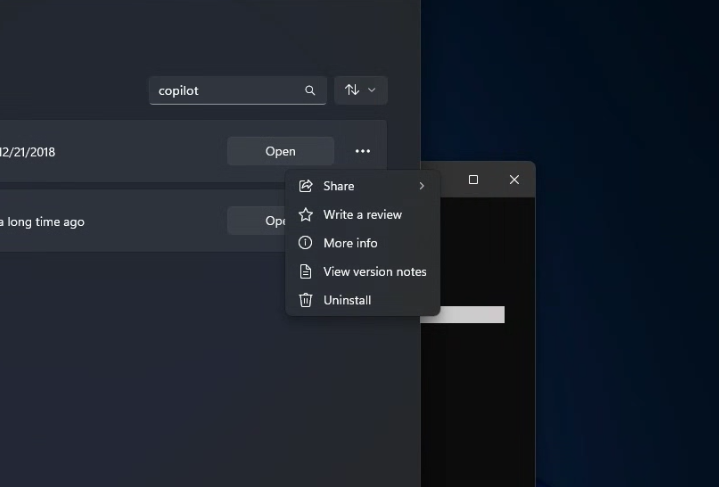Click the magnifier icon in the search box
Image resolution: width=719 pixels, height=487 pixels.
pos(310,91)
